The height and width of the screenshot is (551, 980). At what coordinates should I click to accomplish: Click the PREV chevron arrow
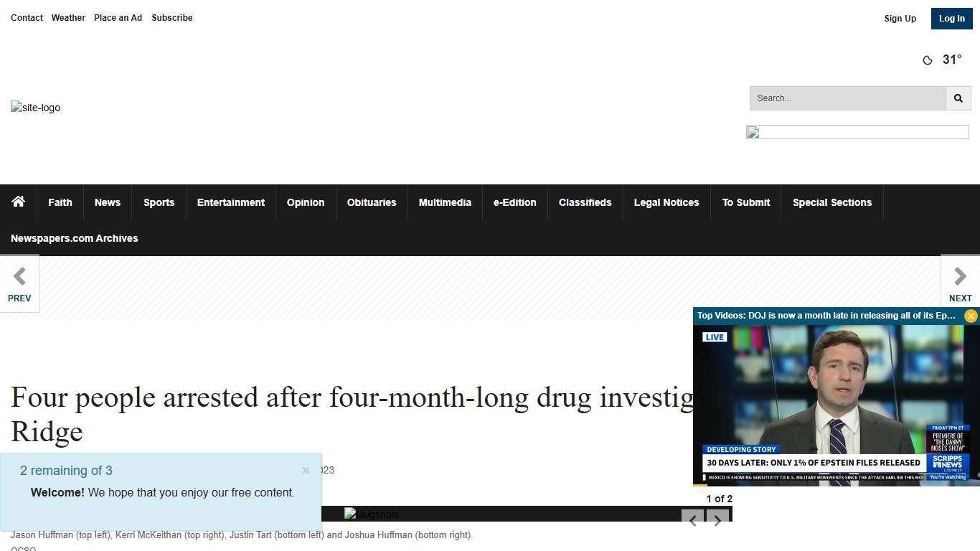(19, 275)
